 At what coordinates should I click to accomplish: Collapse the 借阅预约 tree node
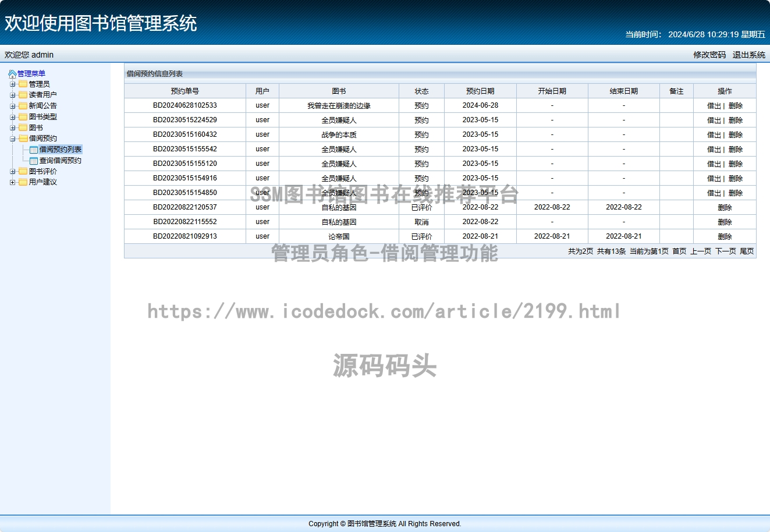13,139
